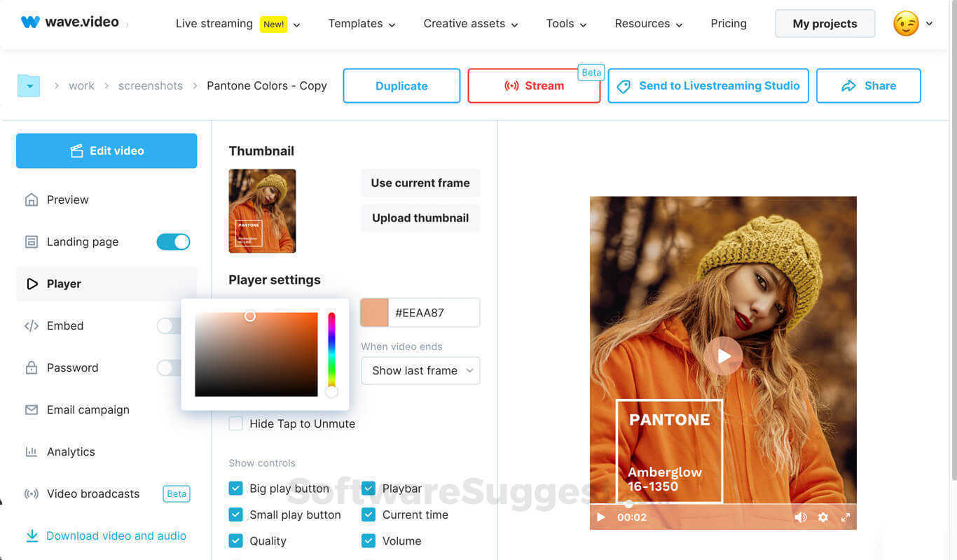Check the Hide Tap to Unmute box
This screenshot has width=957, height=560.
236,423
